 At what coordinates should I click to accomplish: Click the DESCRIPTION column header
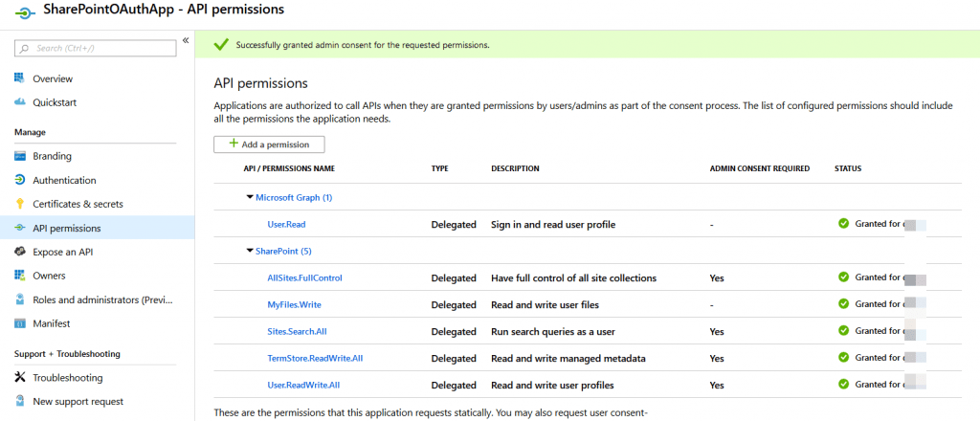tap(515, 168)
